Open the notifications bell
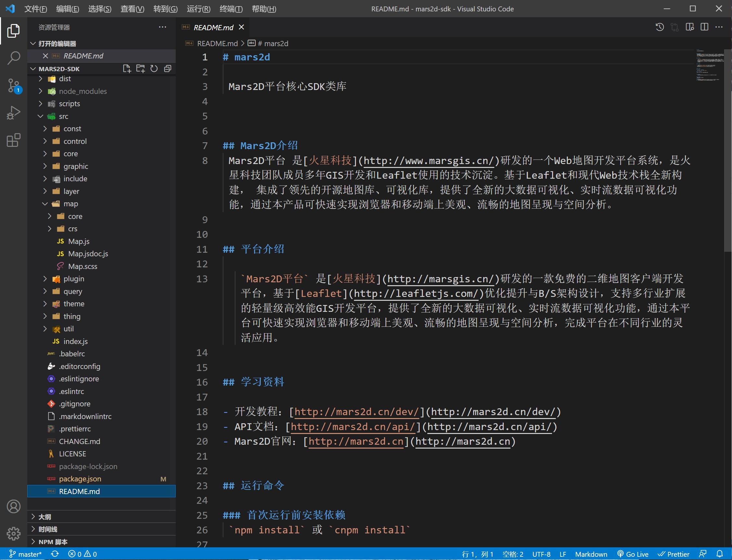Screen dimensions: 732x560 point(720,554)
